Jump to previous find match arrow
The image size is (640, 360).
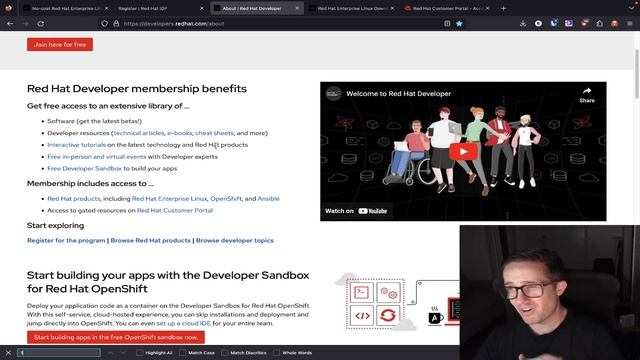111,352
